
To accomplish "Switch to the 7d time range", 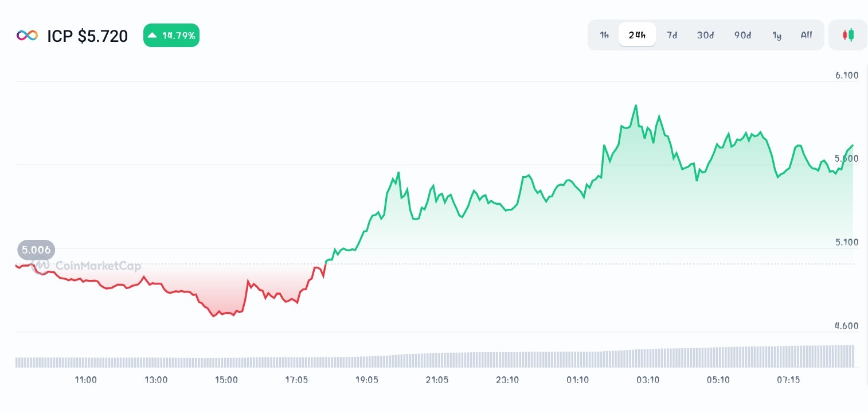I will 672,35.
